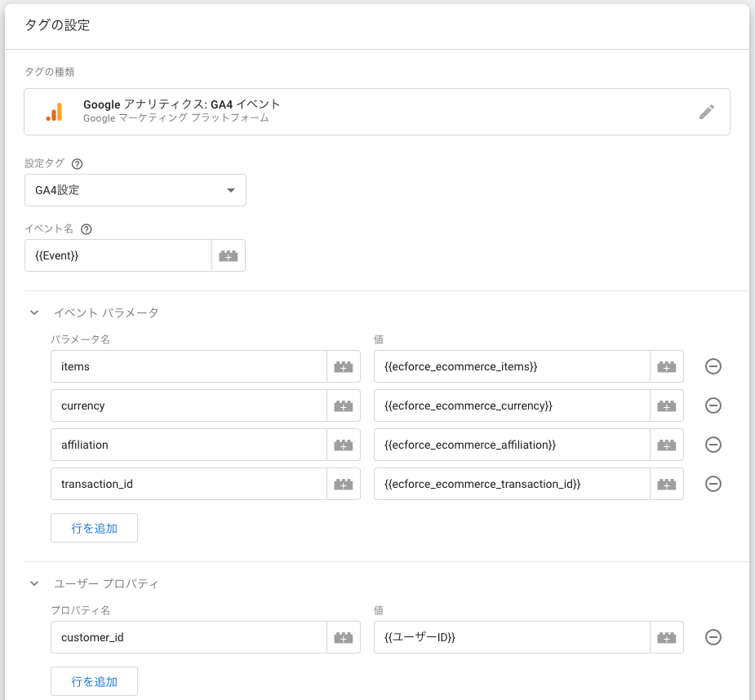Add a row under user properties
Image resolution: width=755 pixels, height=700 pixels.
coord(95,682)
